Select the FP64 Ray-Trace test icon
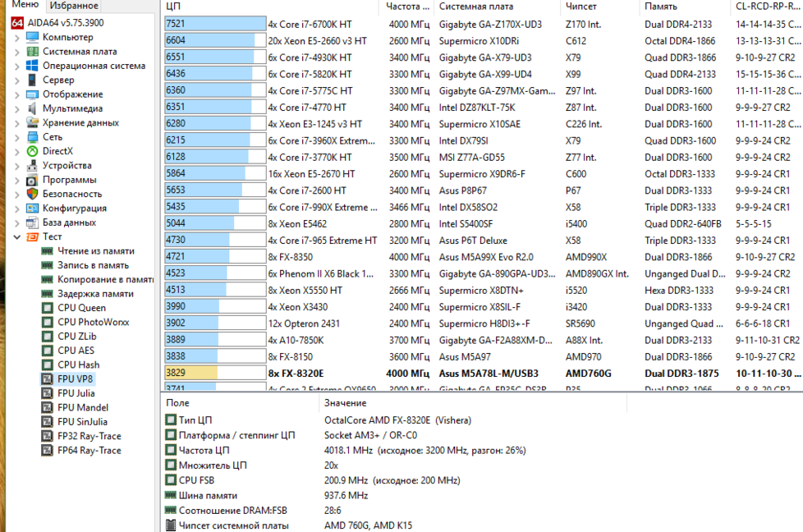This screenshot has width=803, height=532. pyautogui.click(x=48, y=450)
